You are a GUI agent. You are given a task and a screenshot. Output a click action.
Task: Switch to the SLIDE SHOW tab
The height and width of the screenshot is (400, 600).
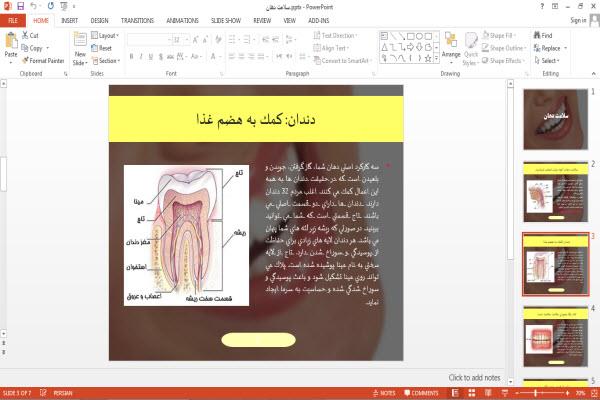tap(226, 21)
